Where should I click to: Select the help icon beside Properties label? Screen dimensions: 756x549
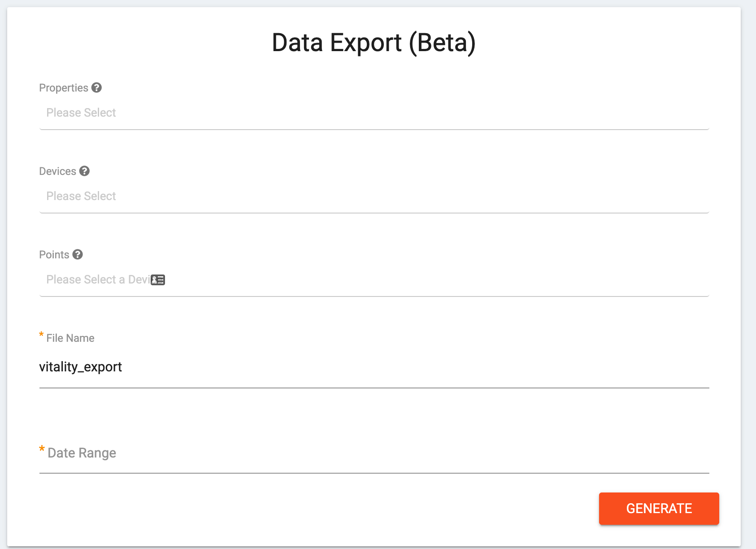(x=97, y=87)
